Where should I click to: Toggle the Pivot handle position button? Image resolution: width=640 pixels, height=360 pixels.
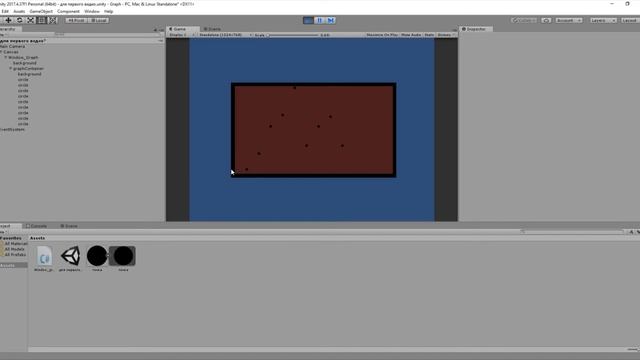pyautogui.click(x=76, y=20)
